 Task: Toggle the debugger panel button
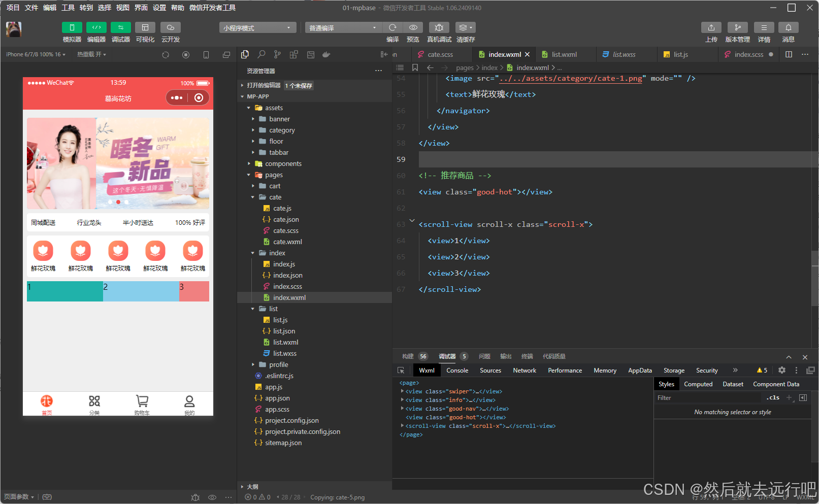pos(121,27)
